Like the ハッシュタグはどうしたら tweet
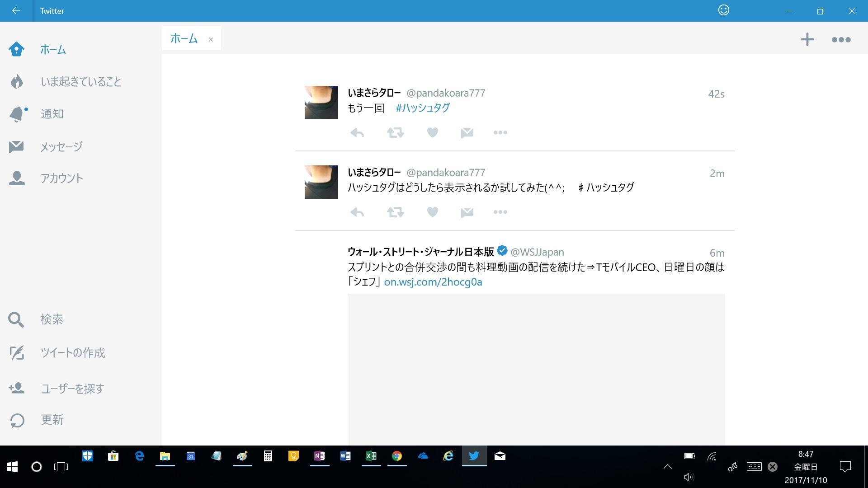Viewport: 868px width, 488px height. point(433,212)
